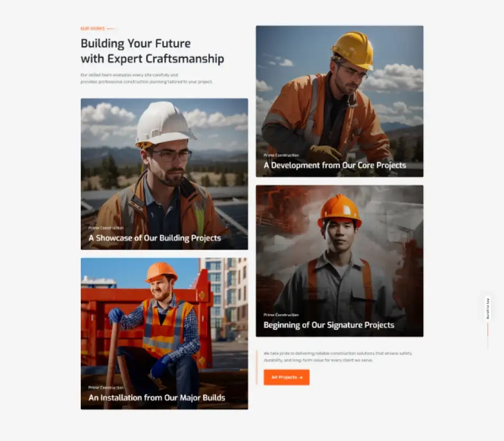Viewport: 504px width, 441px height.
Task: Click the orange scroll progress line
Action: (x=488, y=330)
